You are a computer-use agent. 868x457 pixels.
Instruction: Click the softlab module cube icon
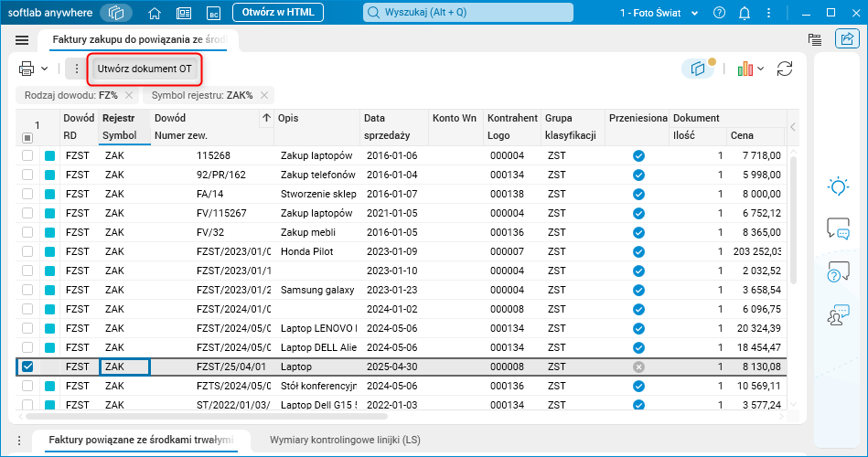pyautogui.click(x=116, y=13)
